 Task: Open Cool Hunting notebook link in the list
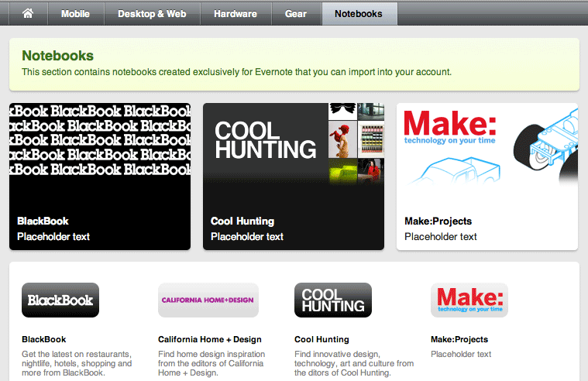322,339
